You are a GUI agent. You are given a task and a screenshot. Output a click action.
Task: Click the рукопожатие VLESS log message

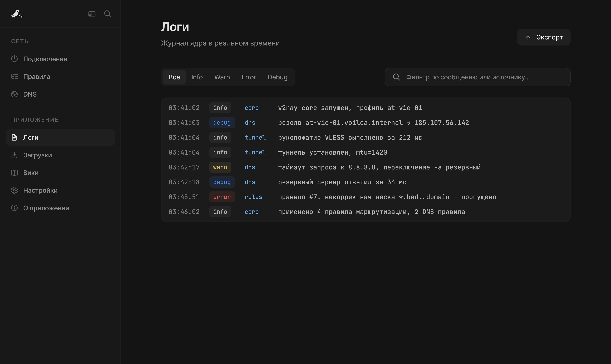tap(350, 138)
